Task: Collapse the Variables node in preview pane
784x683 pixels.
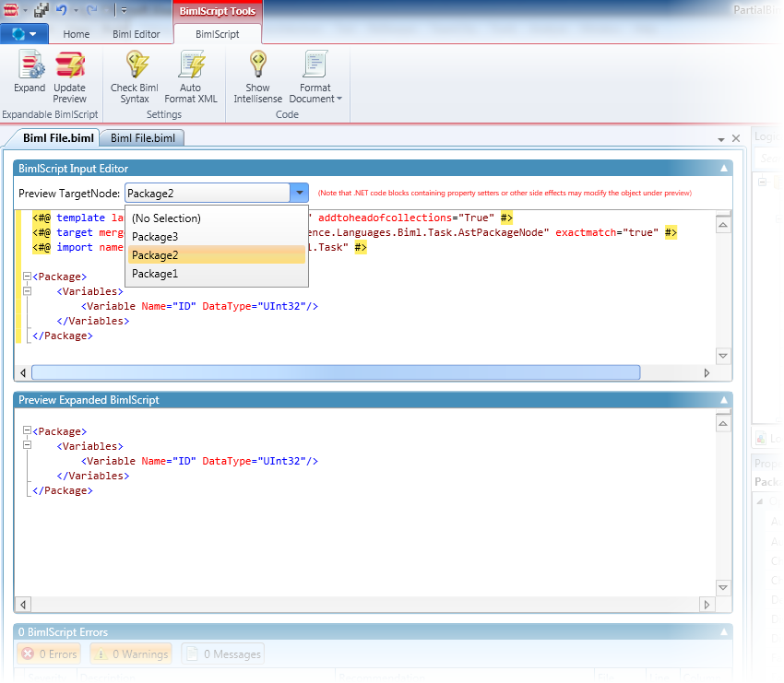Action: click(27, 445)
